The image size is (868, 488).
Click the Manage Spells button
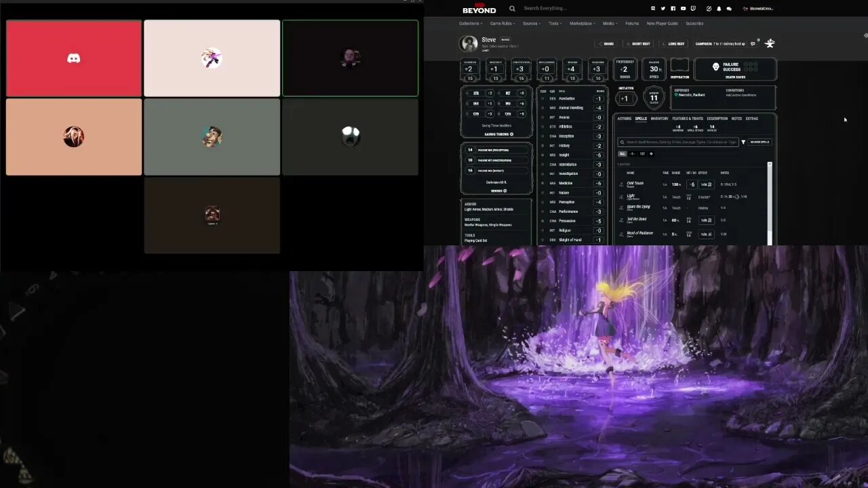coord(760,142)
